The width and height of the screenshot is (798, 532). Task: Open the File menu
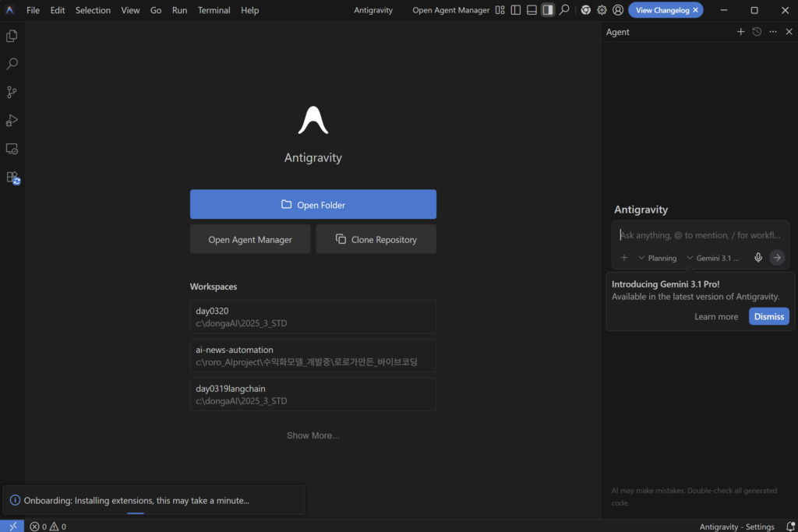click(33, 10)
